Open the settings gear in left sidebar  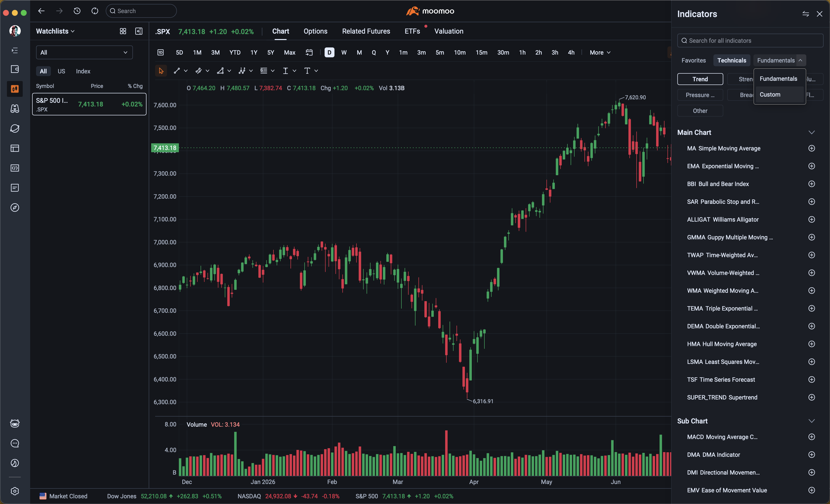coord(15,491)
